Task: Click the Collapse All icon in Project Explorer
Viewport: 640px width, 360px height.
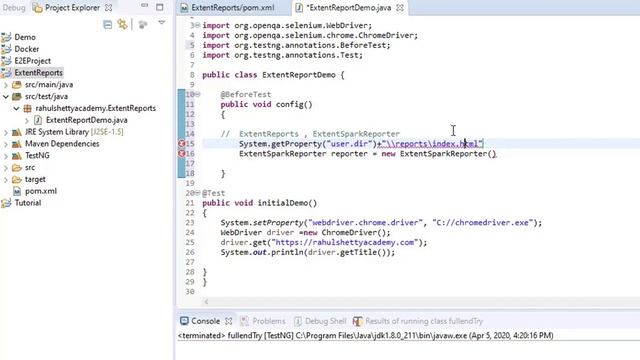Action: (x=107, y=24)
